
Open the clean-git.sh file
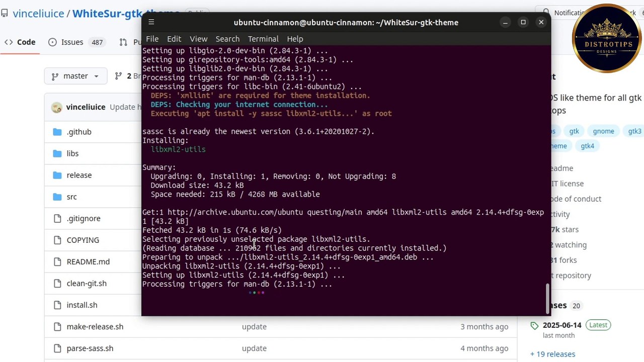[87, 283]
